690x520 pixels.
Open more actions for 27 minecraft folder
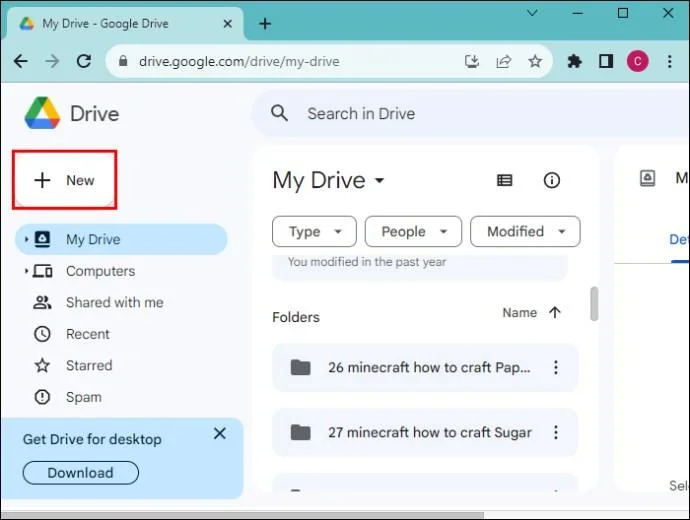(x=556, y=432)
